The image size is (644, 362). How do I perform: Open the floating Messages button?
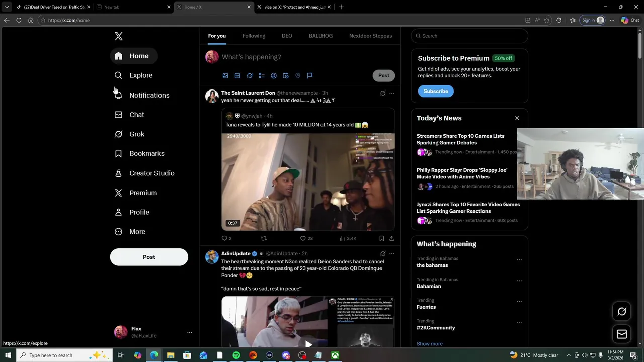(x=622, y=334)
